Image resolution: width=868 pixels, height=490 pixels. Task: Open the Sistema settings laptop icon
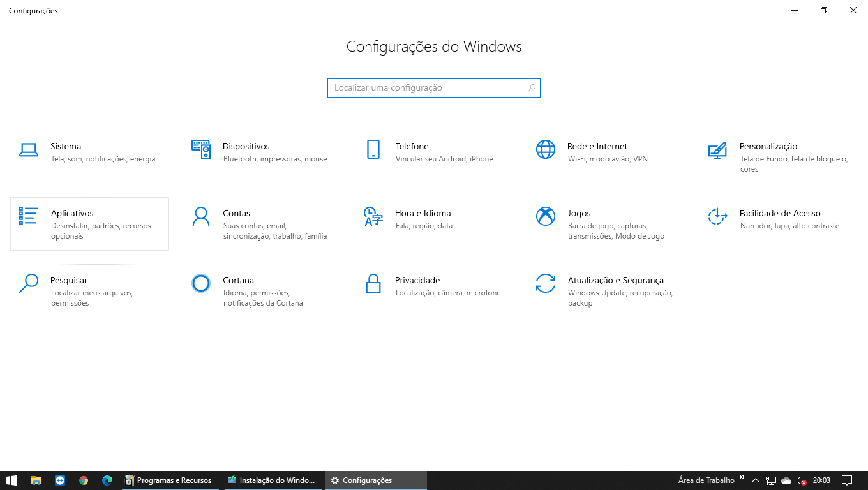(29, 150)
